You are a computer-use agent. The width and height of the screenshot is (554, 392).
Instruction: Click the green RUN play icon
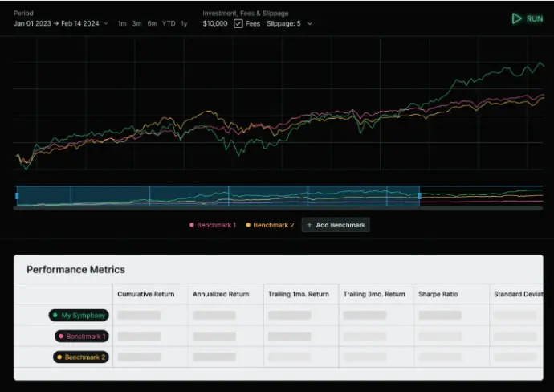click(517, 18)
